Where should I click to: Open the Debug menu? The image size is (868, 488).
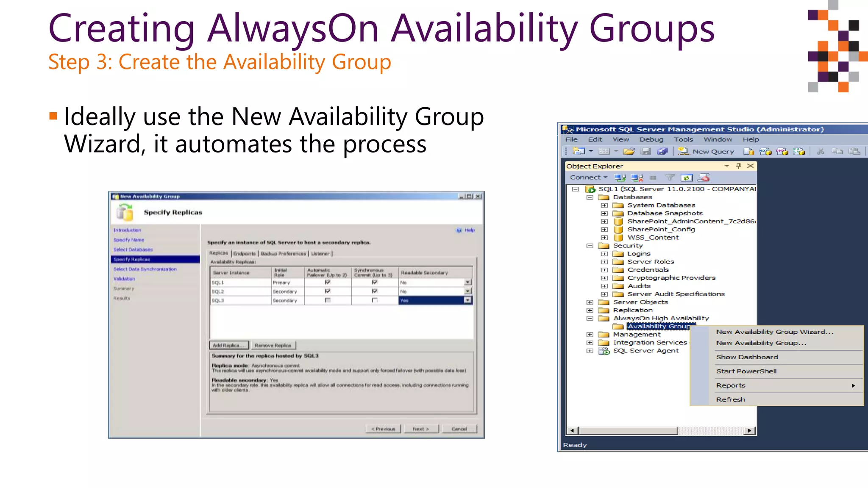pos(651,139)
